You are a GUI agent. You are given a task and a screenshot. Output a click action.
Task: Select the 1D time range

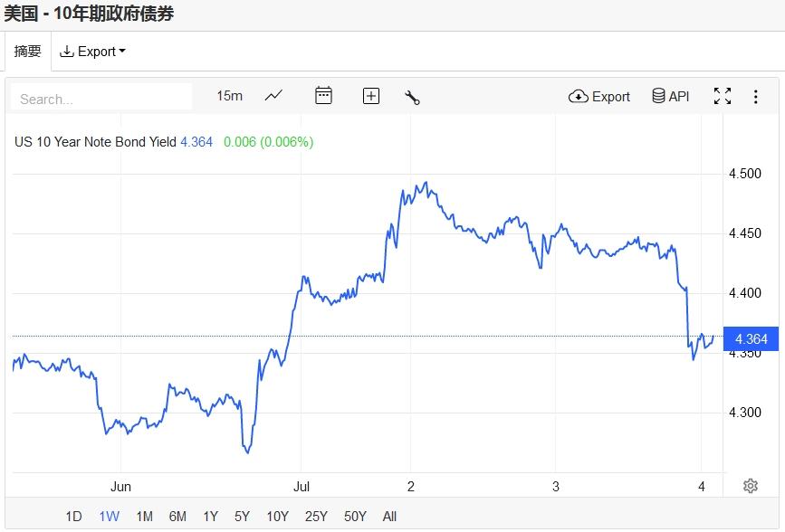coord(73,517)
